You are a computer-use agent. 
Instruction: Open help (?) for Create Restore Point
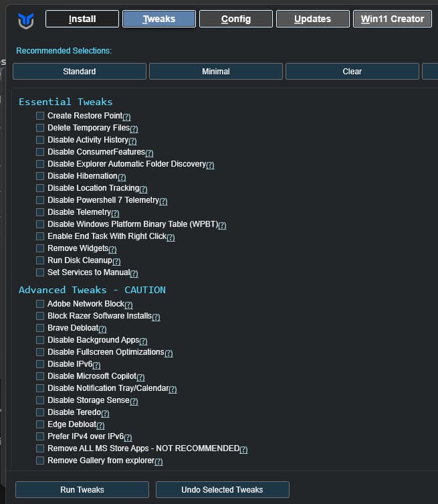pyautogui.click(x=127, y=116)
